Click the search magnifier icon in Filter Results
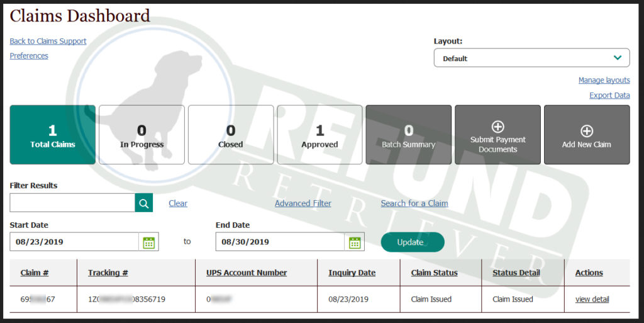Image resolution: width=644 pixels, height=323 pixels. (144, 203)
